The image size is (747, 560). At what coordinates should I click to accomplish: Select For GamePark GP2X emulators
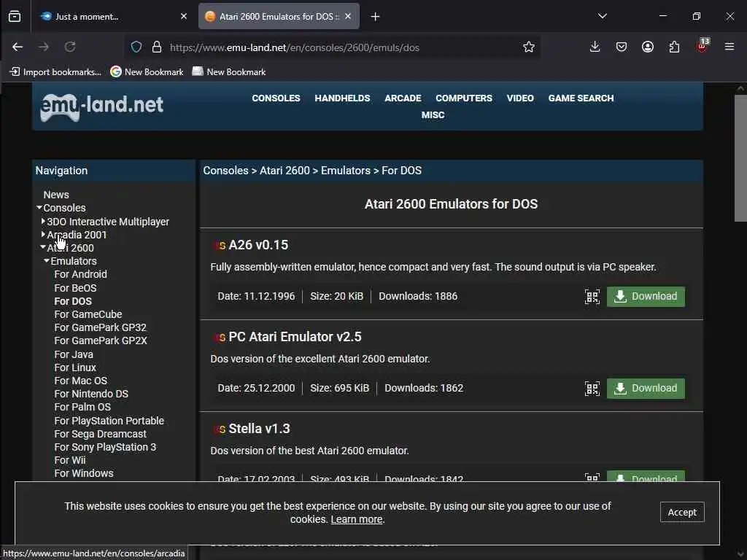(x=101, y=341)
